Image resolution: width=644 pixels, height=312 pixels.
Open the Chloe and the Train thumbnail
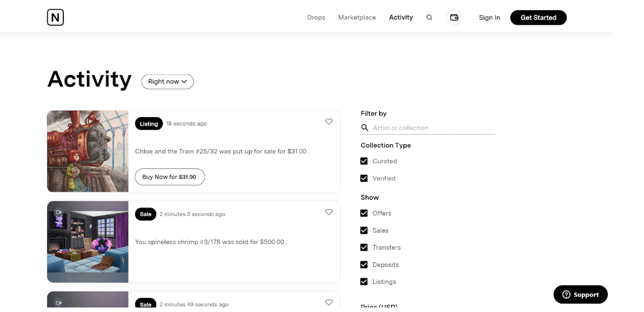(88, 151)
